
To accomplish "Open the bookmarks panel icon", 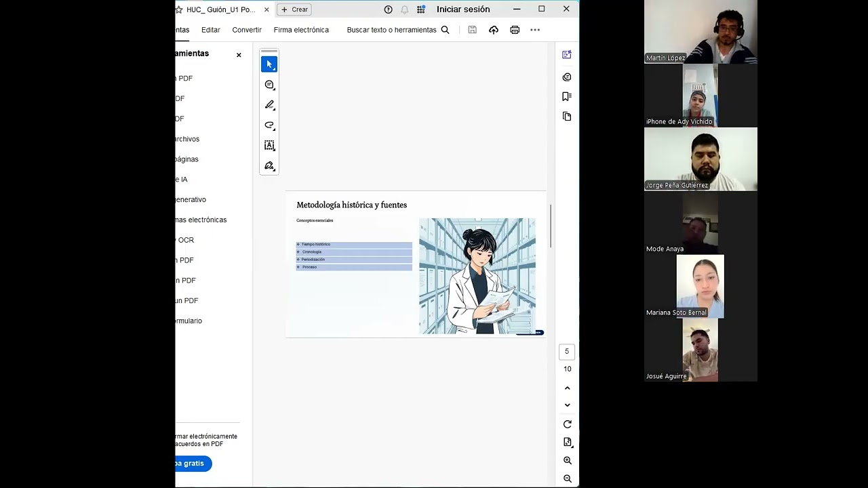I will click(567, 96).
